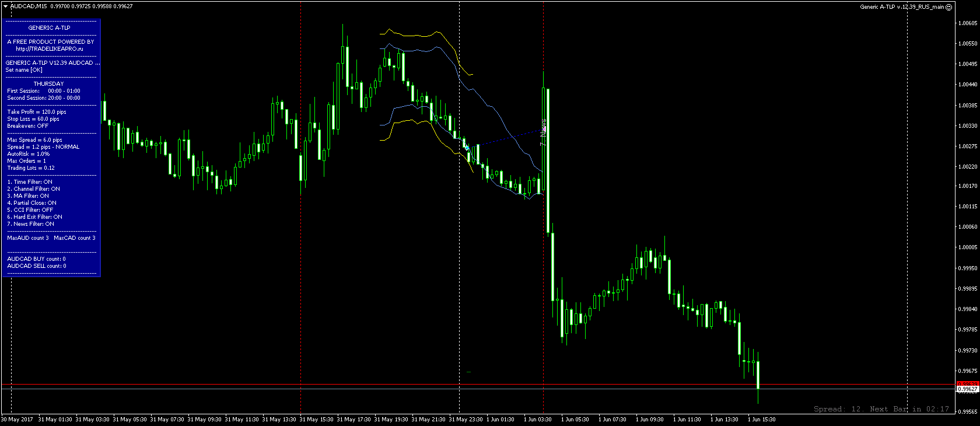This screenshot has height=426, width=980.
Task: Click the '6. Hard Exit Filter: ON' line
Action: pos(34,217)
